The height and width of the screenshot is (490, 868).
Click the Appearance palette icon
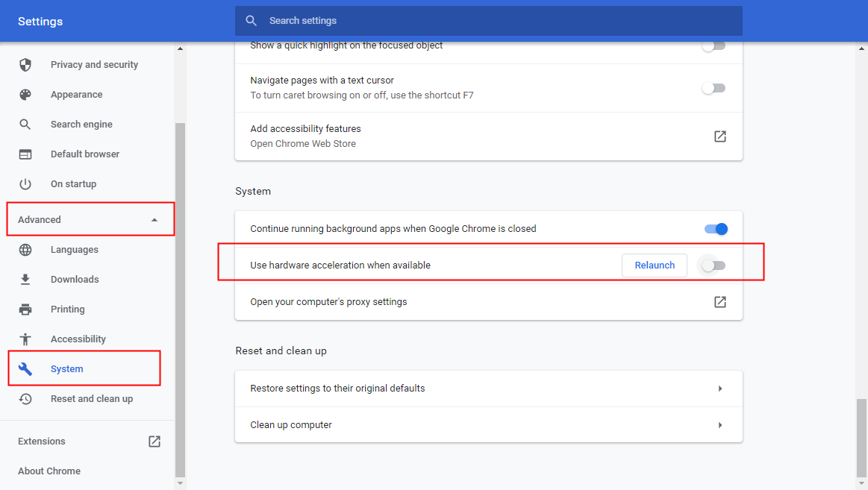point(25,95)
